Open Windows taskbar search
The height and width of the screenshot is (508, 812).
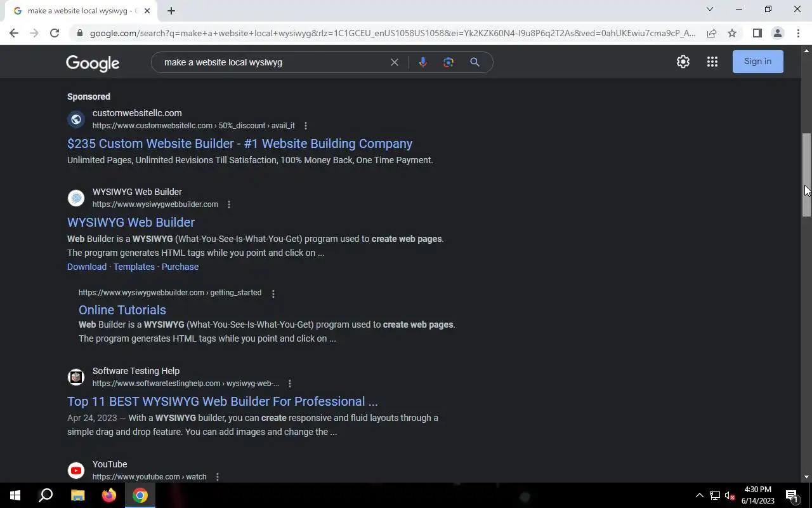(46, 495)
